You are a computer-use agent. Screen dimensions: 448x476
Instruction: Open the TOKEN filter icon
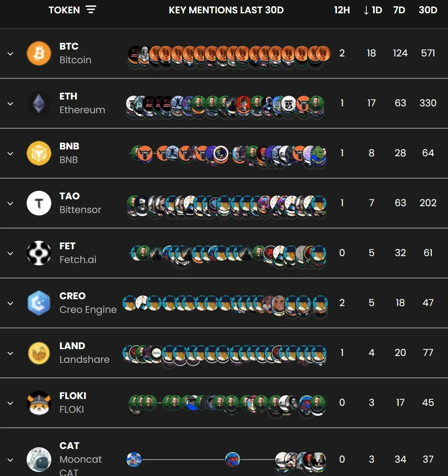point(91,10)
